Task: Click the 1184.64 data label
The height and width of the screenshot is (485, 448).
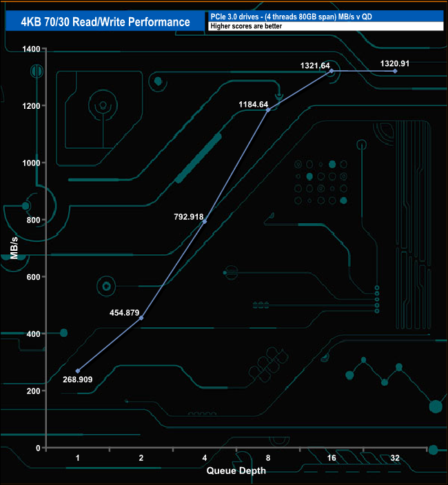Action: (x=254, y=105)
